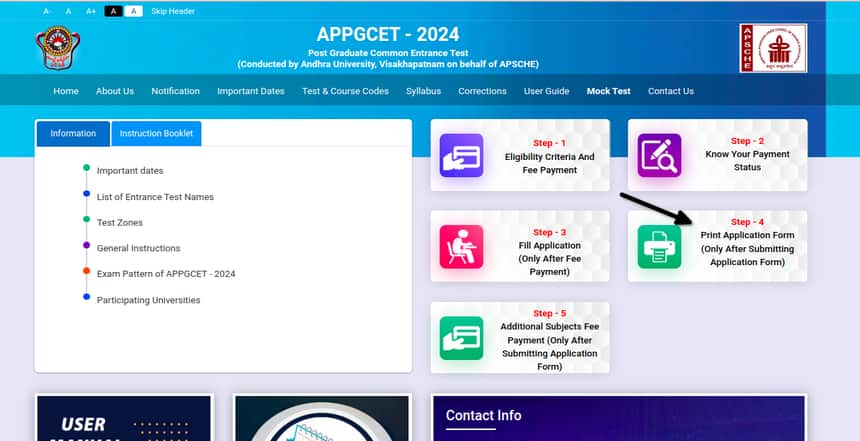The width and height of the screenshot is (860, 441).
Task: Decrease font size with A- button
Action: (x=48, y=11)
